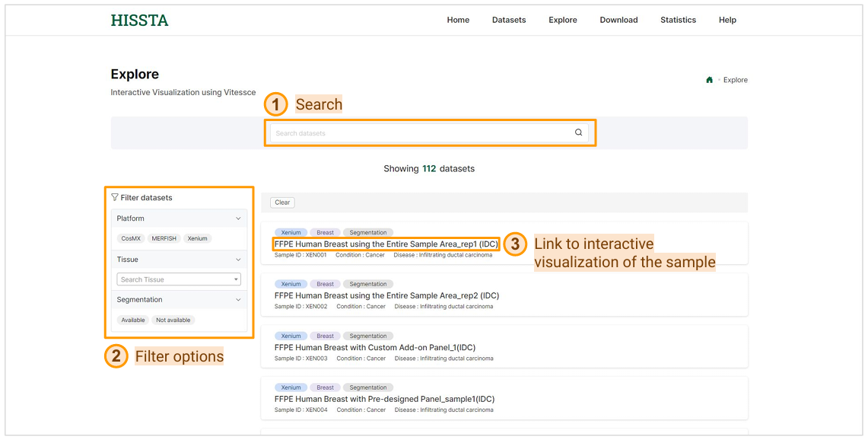Select the Not available segmentation filter
The height and width of the screenshot is (440, 868).
(173, 320)
